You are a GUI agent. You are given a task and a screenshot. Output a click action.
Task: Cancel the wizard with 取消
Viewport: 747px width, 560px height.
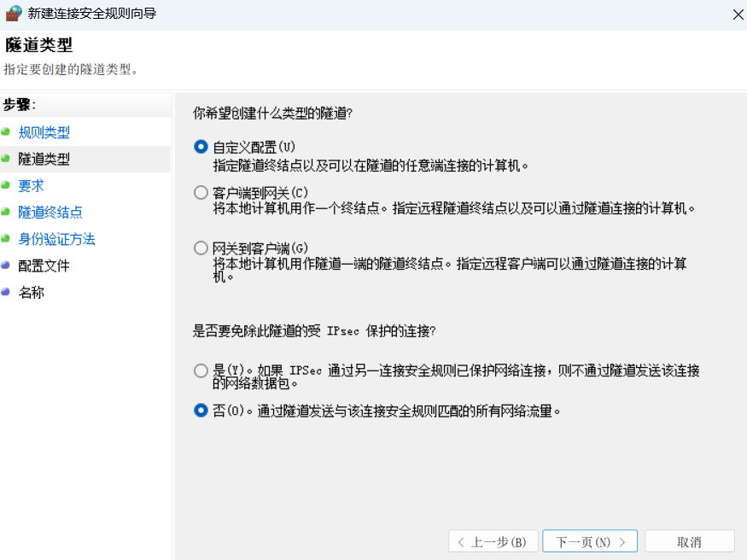point(689,541)
